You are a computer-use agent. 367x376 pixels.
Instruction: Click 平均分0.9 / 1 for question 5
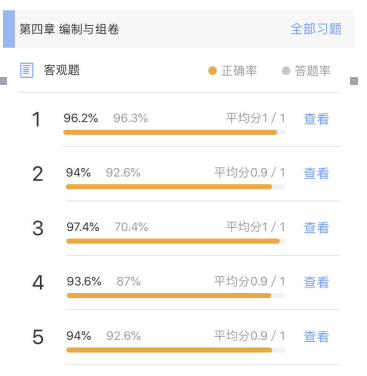(x=249, y=336)
